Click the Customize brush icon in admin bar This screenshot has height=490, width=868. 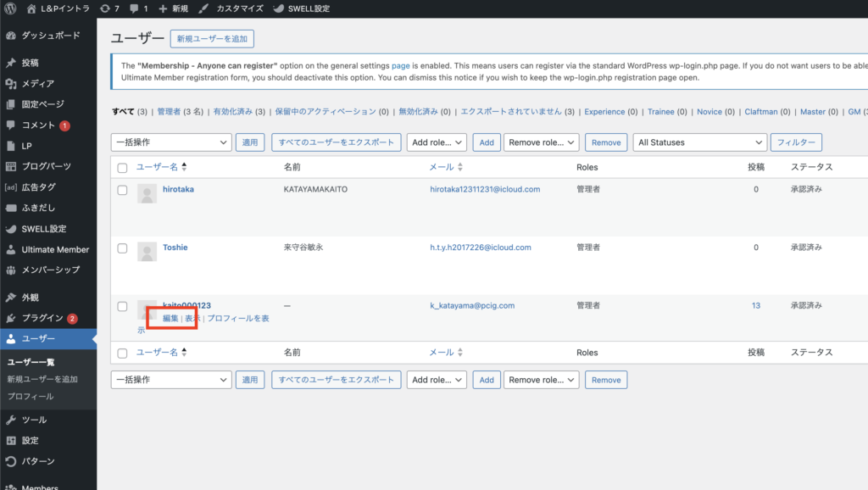203,8
